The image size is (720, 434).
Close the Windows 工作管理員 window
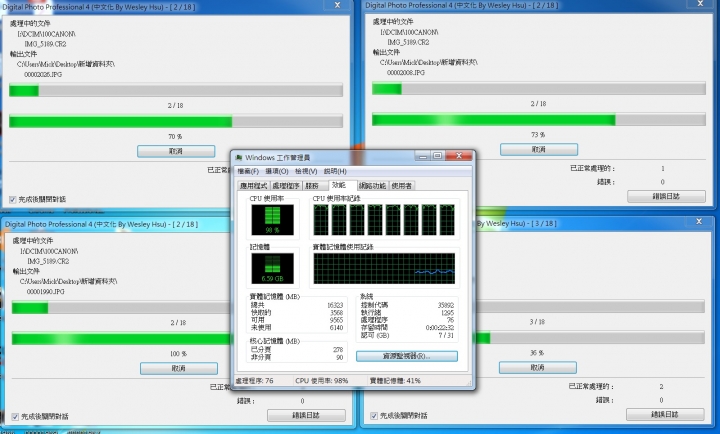click(458, 156)
